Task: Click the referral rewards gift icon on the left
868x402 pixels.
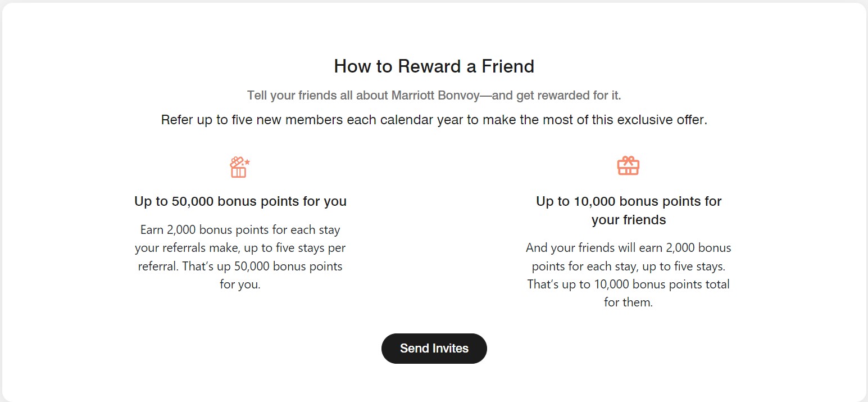Action: pos(239,166)
